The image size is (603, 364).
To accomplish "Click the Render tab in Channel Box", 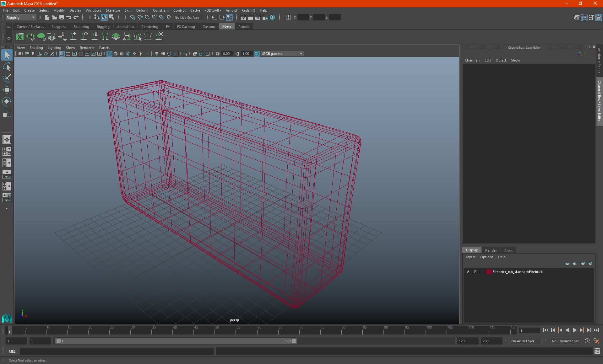I will click(x=491, y=250).
